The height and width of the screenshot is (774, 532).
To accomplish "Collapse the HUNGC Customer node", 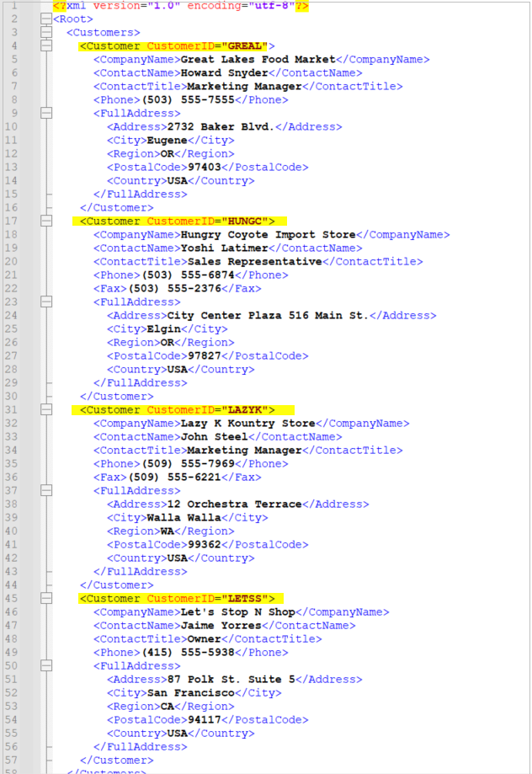I will click(x=45, y=221).
